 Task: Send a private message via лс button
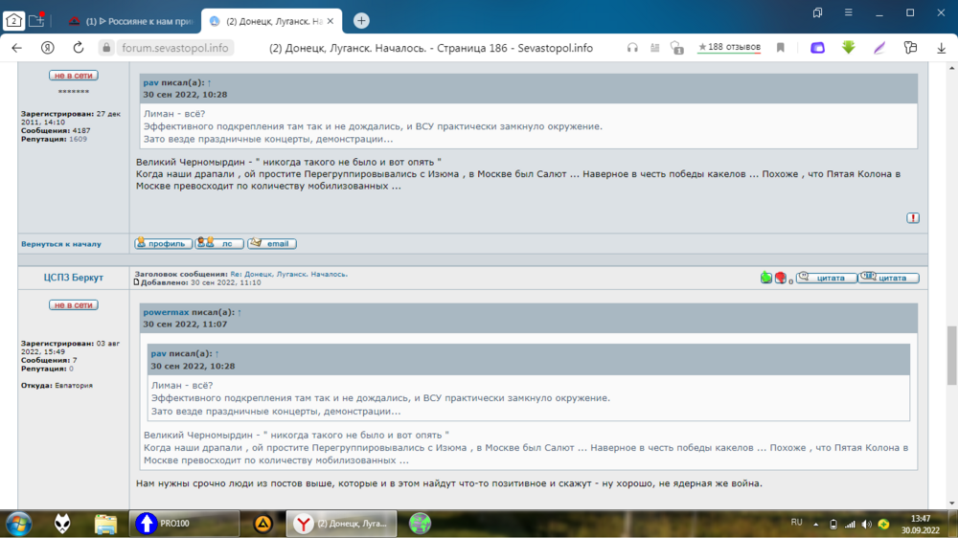(x=219, y=244)
